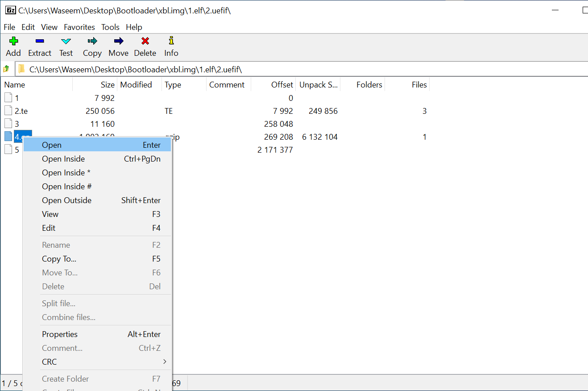Click the offset value 258 048
The width and height of the screenshot is (588, 391).
(278, 124)
